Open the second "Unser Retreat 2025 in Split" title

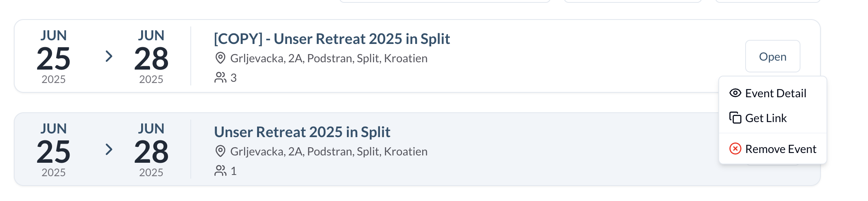click(302, 132)
